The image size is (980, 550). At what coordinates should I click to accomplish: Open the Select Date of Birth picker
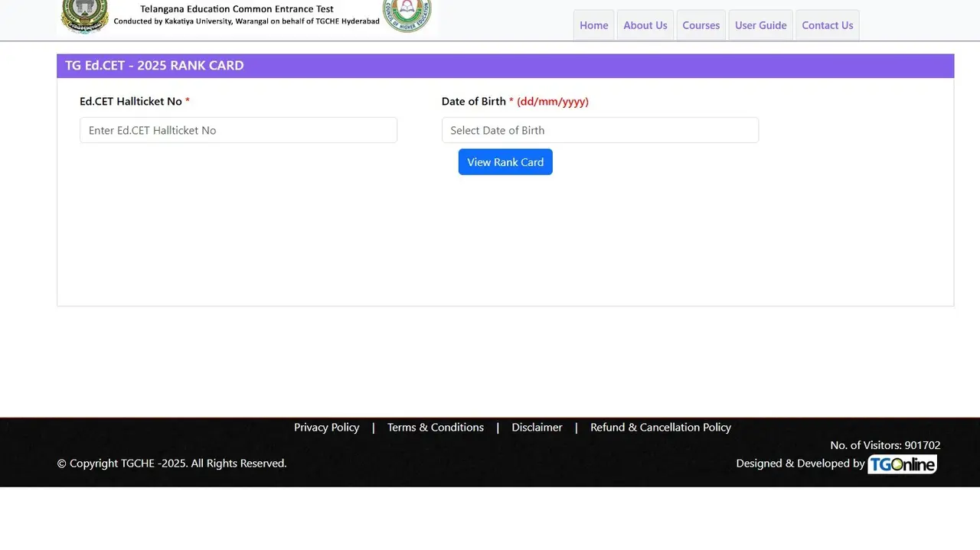click(599, 130)
